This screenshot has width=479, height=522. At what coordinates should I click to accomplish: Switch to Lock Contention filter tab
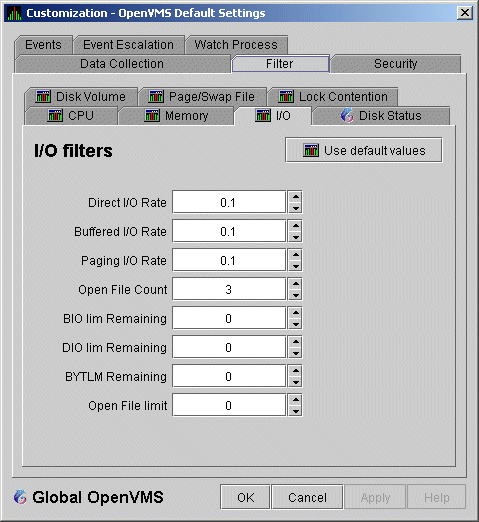(x=333, y=97)
